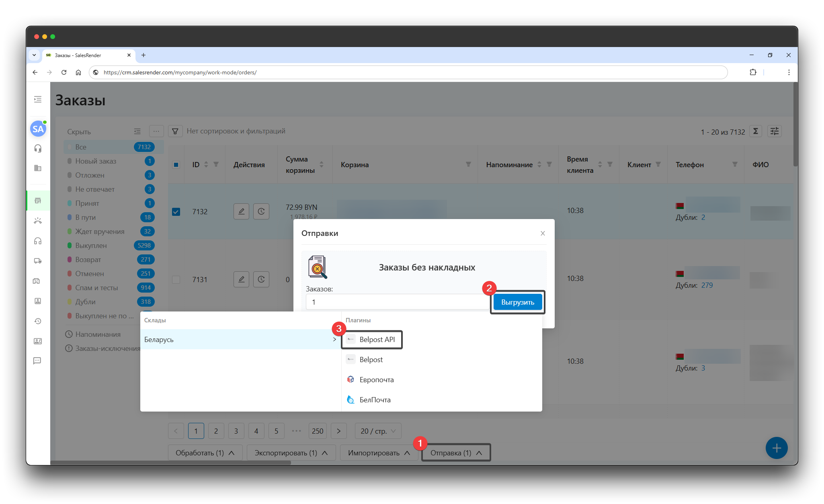
Task: Click the browser address bar
Action: coord(408,72)
